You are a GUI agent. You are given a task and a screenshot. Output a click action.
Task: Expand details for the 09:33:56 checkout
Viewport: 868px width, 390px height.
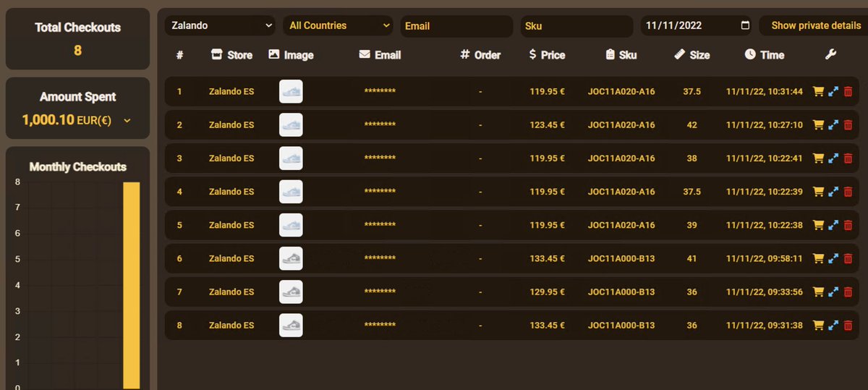click(833, 292)
